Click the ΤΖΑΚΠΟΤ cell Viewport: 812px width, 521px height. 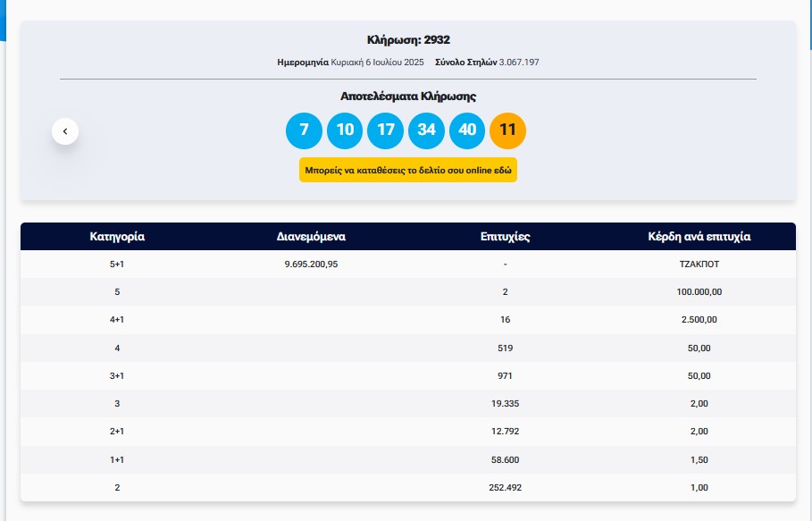[699, 265]
